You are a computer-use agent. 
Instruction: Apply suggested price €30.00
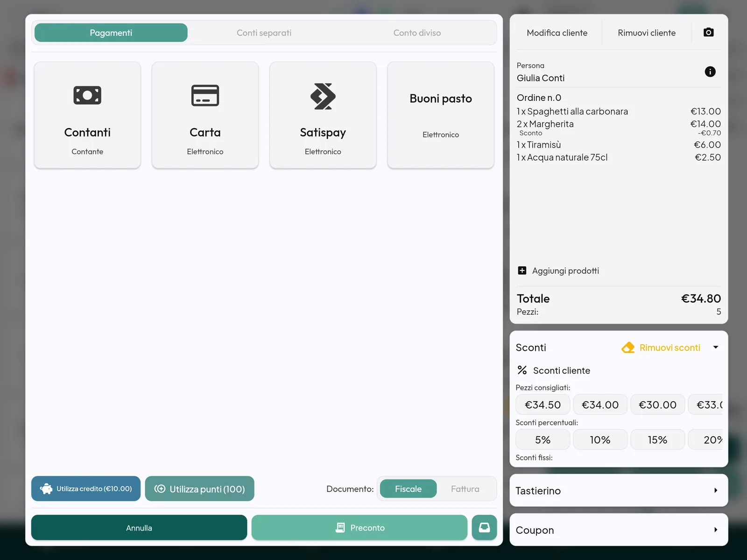point(657,404)
